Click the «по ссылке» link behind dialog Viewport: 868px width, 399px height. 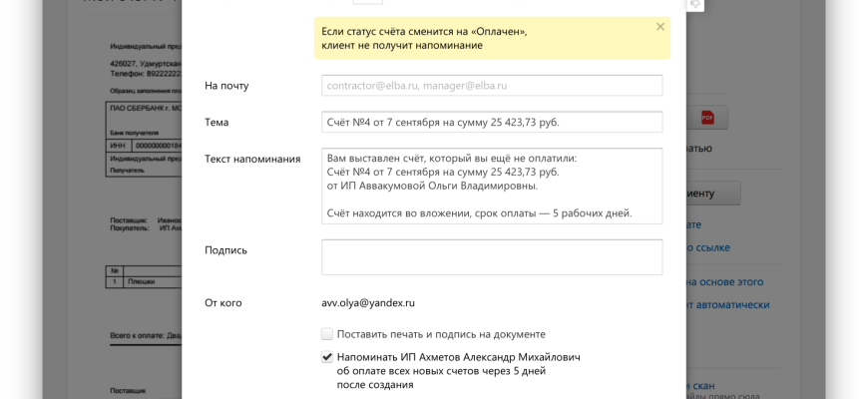click(x=708, y=247)
